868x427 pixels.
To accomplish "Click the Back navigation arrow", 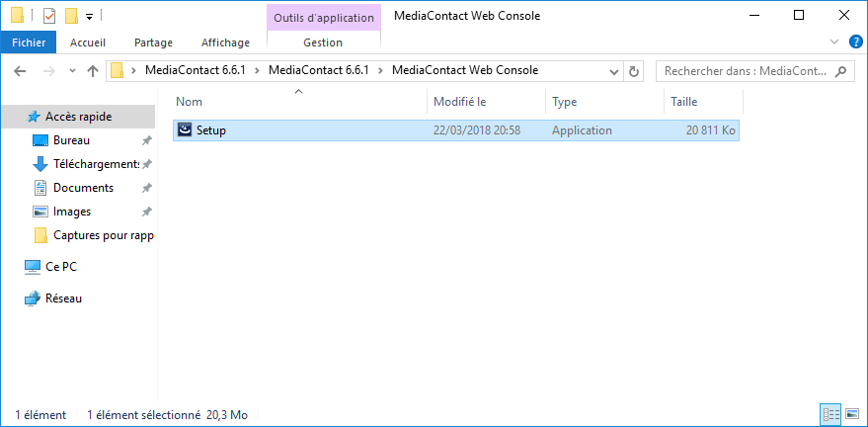I will pyautogui.click(x=20, y=71).
